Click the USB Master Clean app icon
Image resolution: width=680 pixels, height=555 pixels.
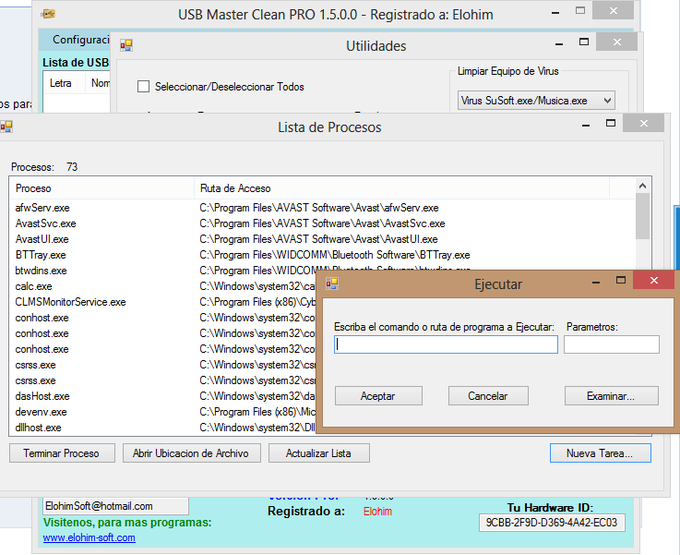tap(48, 14)
